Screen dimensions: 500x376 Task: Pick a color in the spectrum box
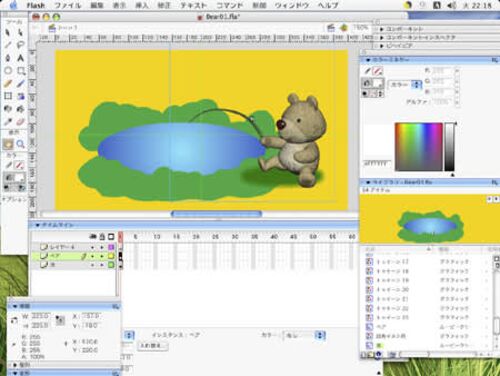pos(419,147)
